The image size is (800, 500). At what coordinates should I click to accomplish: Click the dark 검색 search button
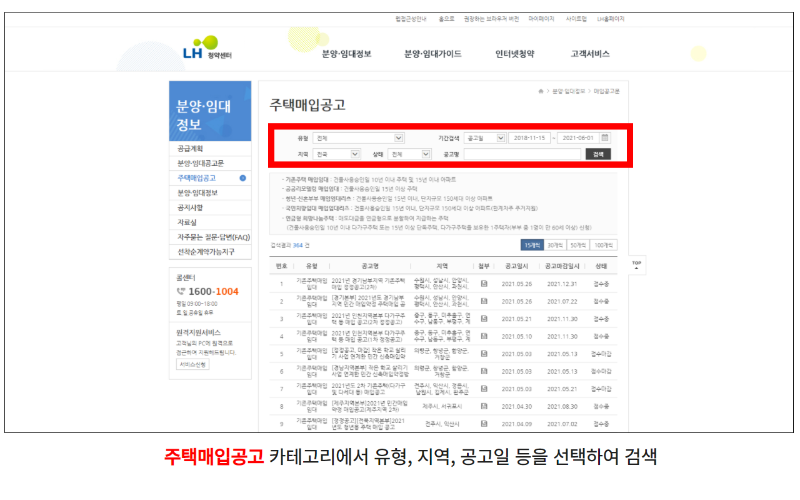point(598,154)
